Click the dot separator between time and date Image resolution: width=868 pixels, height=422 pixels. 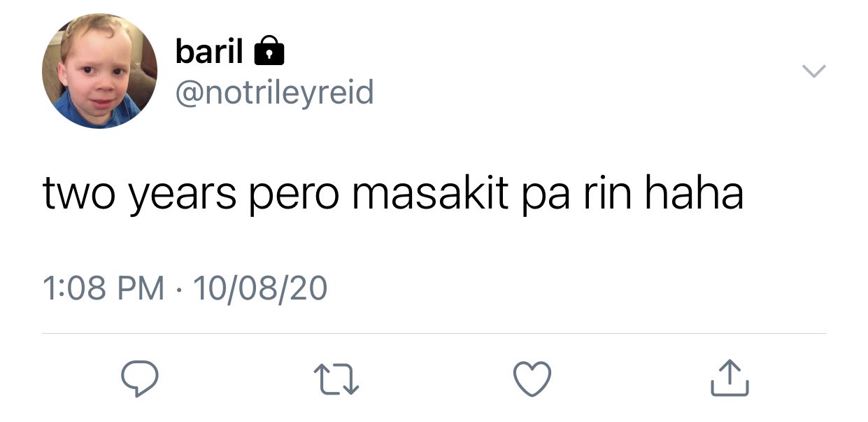pos(179,289)
